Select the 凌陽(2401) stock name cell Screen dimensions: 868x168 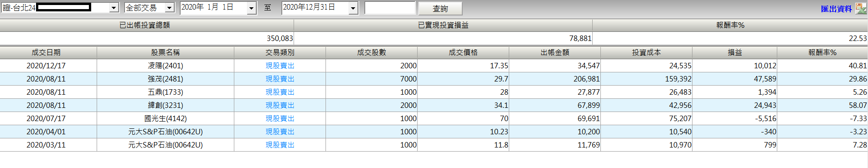point(165,66)
